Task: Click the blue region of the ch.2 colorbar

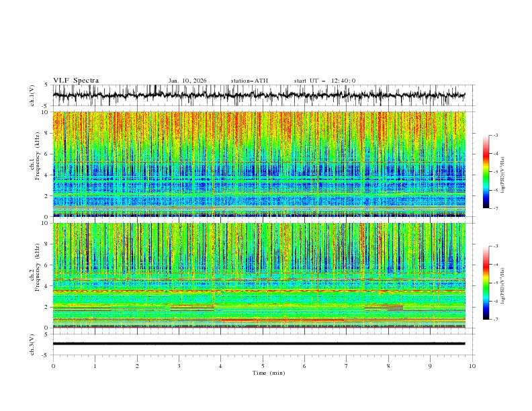Action: coord(486,308)
